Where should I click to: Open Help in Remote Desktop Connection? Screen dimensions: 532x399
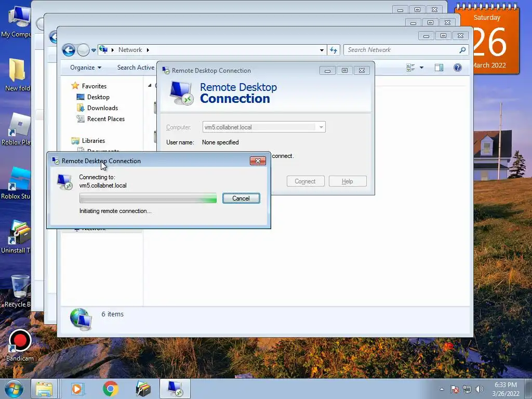348,181
